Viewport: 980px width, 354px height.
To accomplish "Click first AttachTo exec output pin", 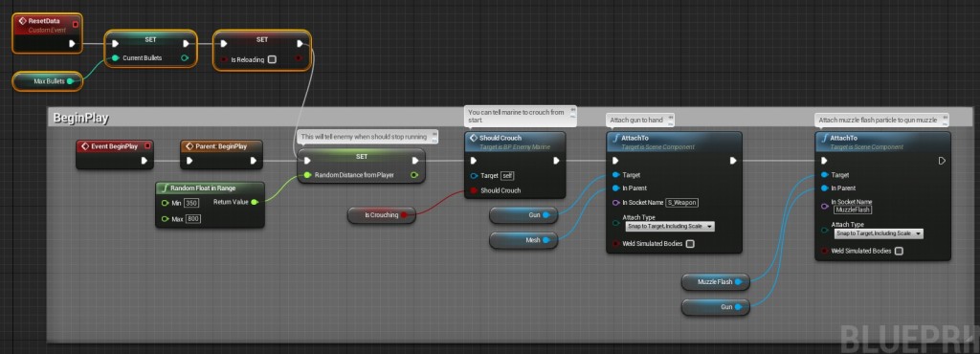I will coord(732,161).
